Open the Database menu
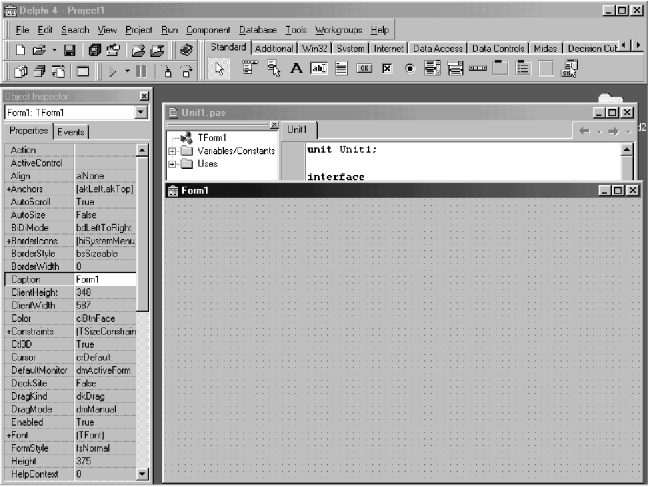This screenshot has width=648, height=487. (x=257, y=30)
